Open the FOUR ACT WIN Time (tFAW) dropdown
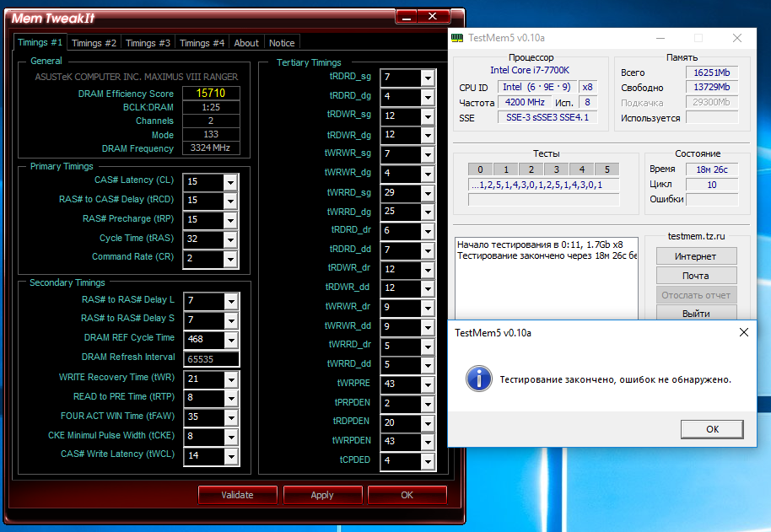This screenshot has width=771, height=532. [x=231, y=417]
